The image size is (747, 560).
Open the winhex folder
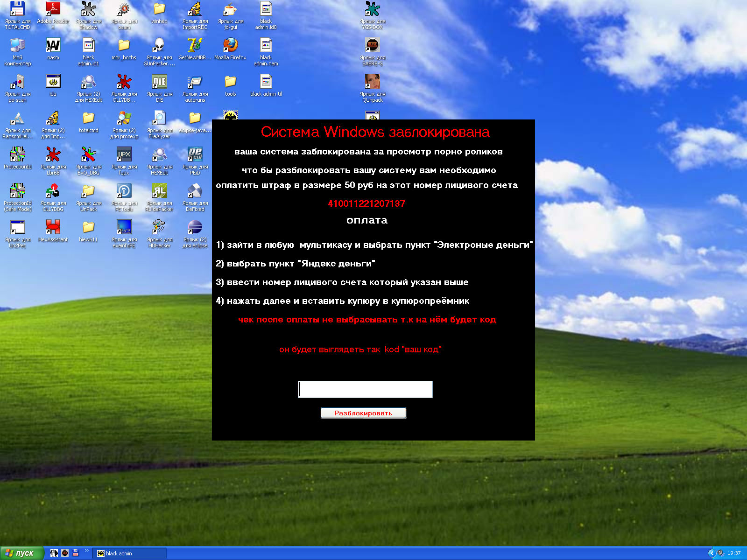(159, 8)
